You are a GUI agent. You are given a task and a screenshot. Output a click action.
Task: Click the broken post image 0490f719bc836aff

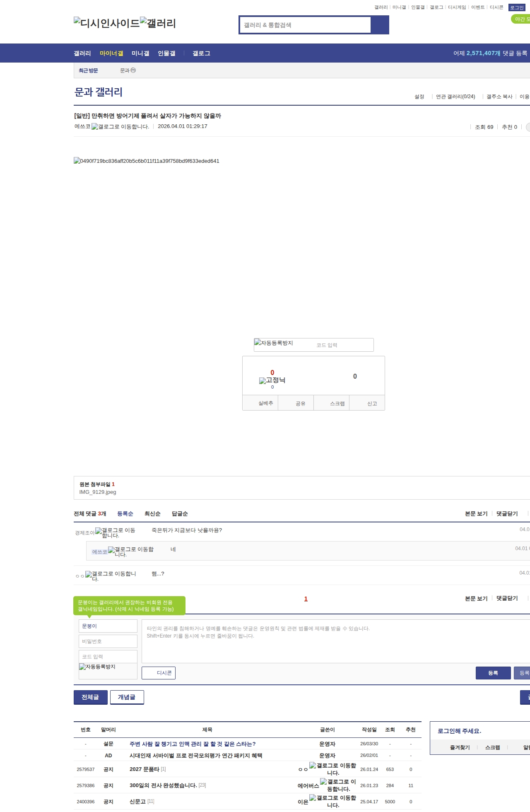(147, 161)
